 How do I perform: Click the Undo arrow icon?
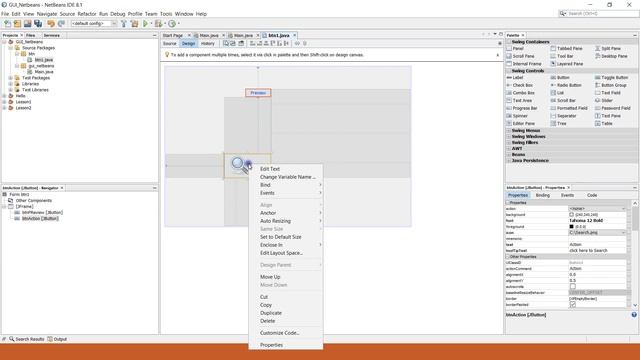pos(51,24)
